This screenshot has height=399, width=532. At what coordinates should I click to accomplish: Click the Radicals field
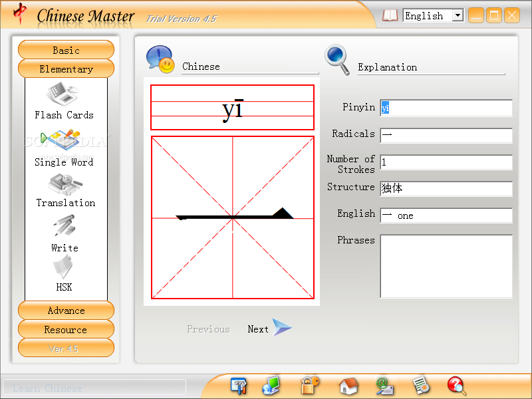pyautogui.click(x=446, y=135)
